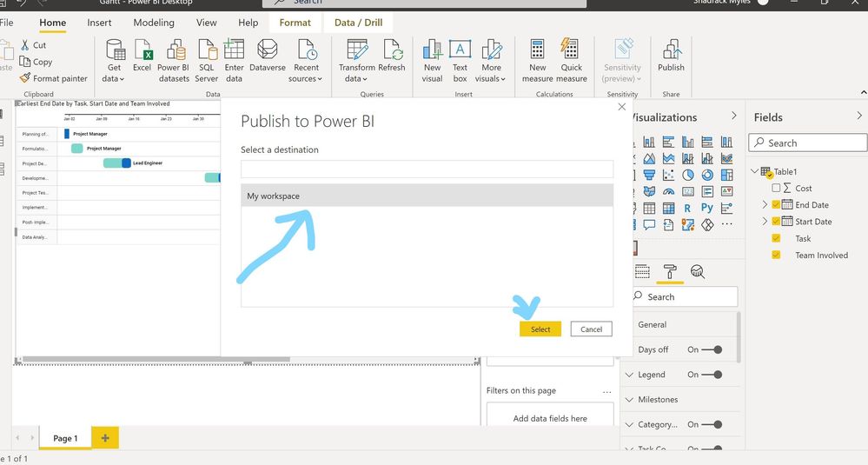
Task: Uncheck the Team Involved field
Action: pos(776,256)
